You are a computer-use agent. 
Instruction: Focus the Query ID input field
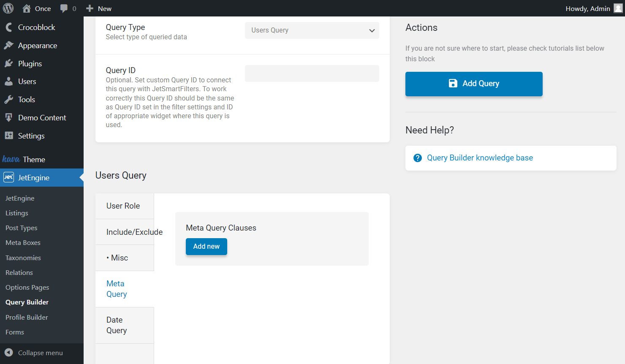tap(312, 73)
